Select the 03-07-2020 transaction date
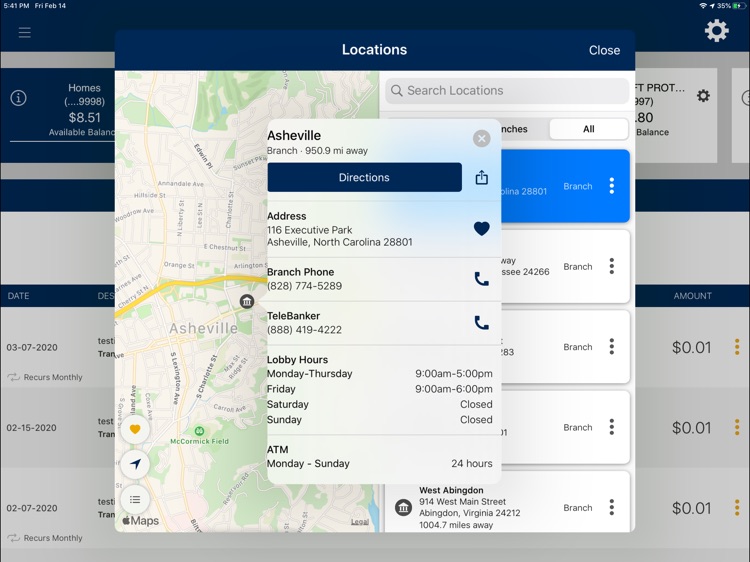Image resolution: width=750 pixels, height=562 pixels. (32, 347)
